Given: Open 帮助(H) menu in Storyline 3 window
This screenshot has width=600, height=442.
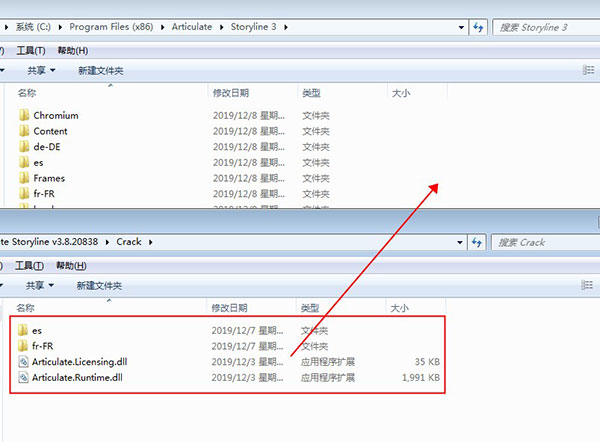Looking at the screenshot, I should point(73,51).
